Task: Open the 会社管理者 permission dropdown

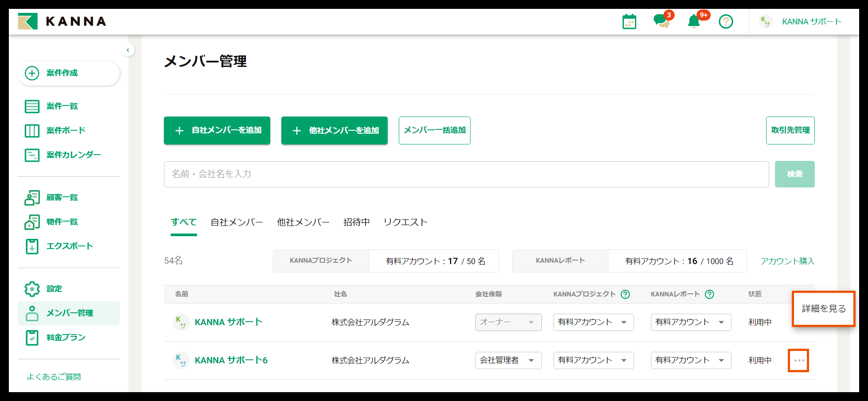Action: (508, 360)
